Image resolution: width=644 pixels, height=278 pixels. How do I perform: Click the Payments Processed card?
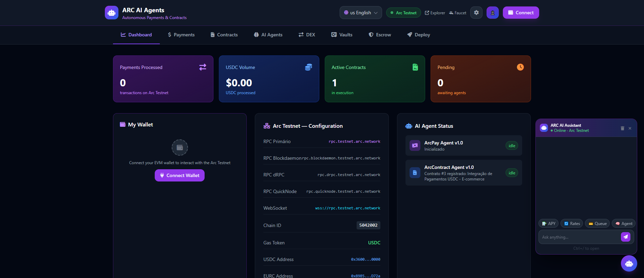(x=163, y=79)
